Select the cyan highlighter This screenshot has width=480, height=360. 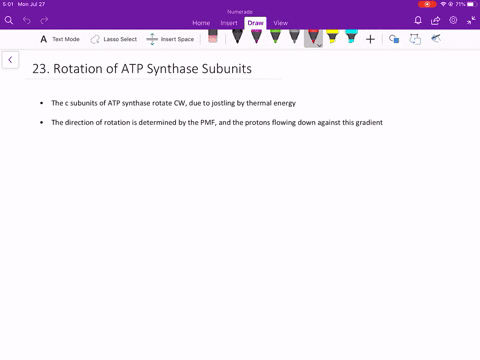tap(351, 37)
